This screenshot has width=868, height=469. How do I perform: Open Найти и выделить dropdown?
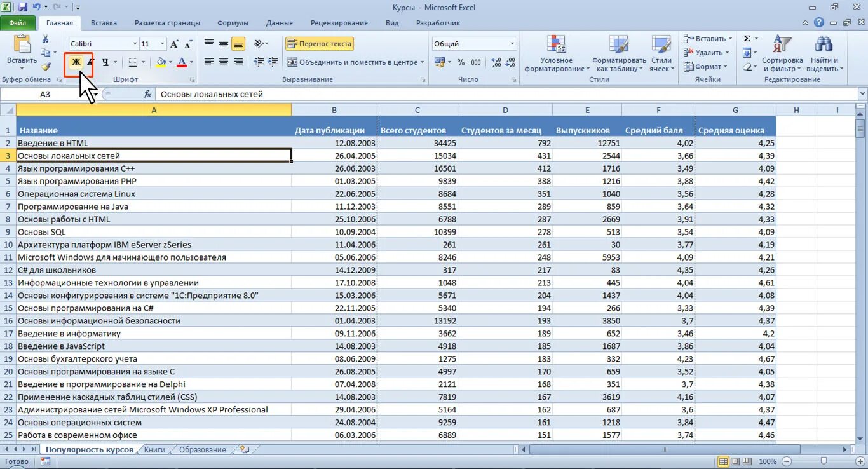pos(824,53)
